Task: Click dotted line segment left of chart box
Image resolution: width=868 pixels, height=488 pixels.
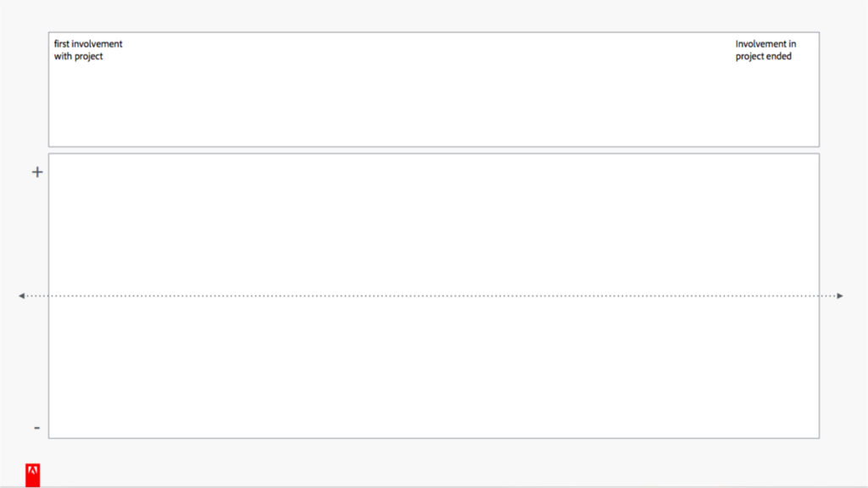Action: [x=37, y=296]
